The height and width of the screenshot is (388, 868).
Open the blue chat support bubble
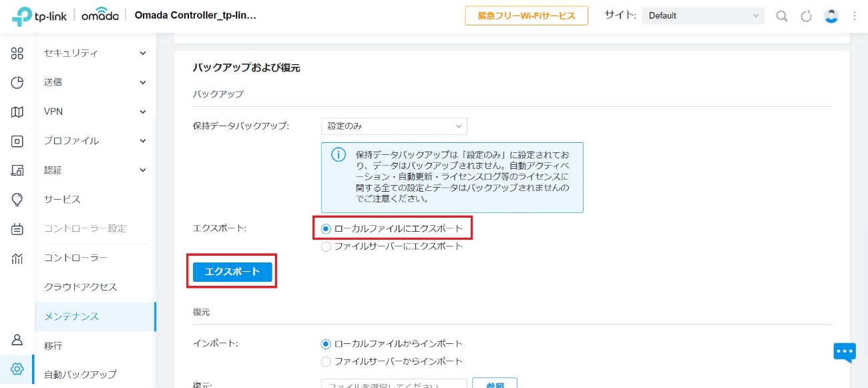pos(844,351)
